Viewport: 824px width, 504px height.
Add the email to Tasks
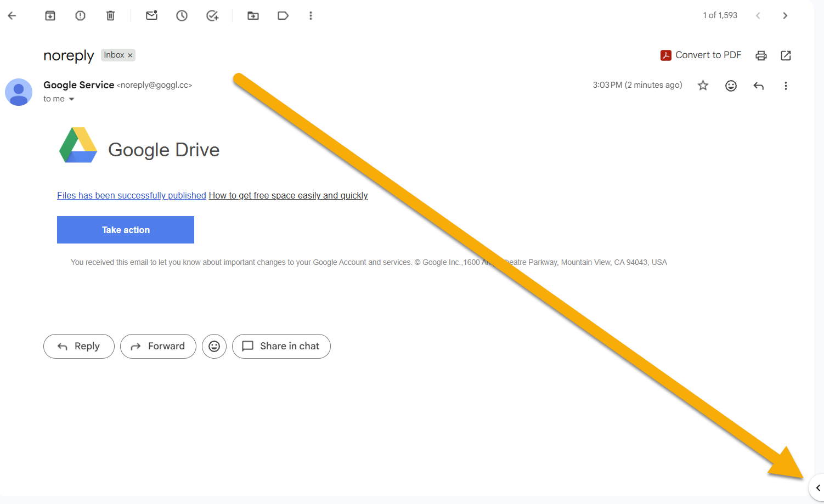point(212,16)
